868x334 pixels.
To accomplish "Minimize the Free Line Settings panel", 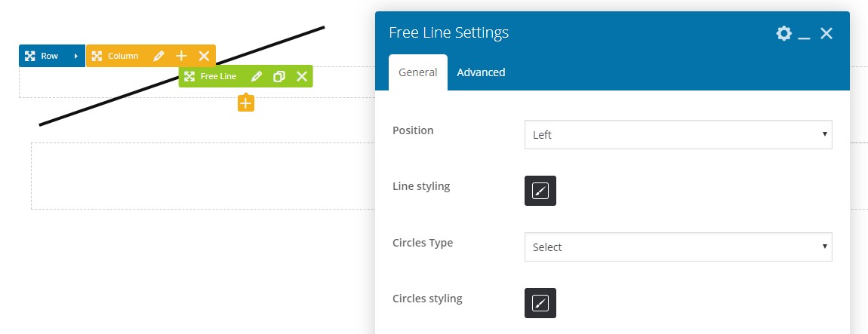I will tap(805, 35).
